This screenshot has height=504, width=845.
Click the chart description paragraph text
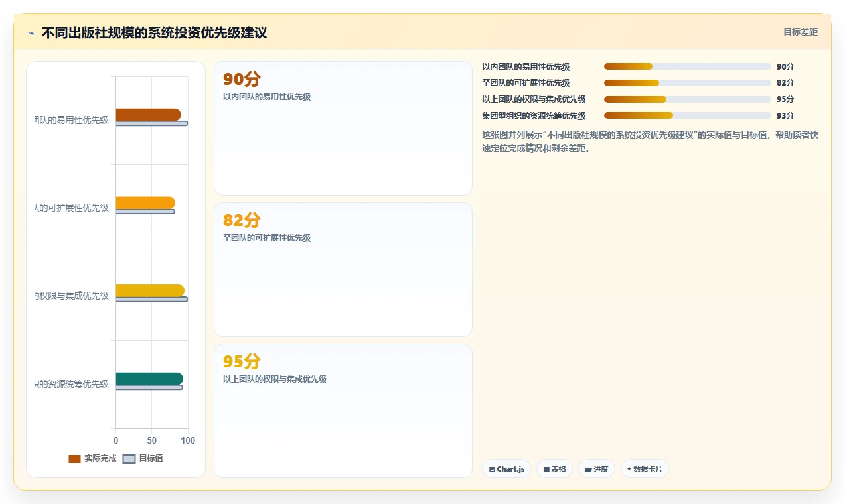coord(651,141)
